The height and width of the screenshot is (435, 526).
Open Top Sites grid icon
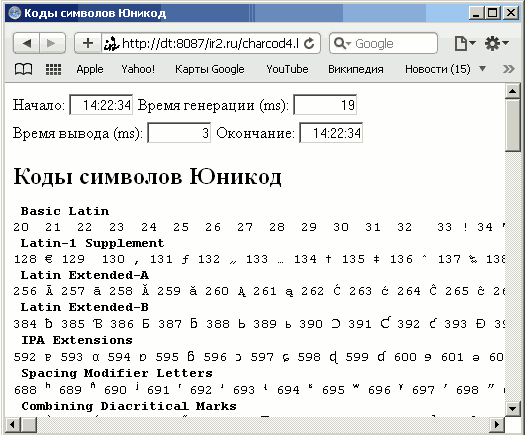(x=53, y=69)
